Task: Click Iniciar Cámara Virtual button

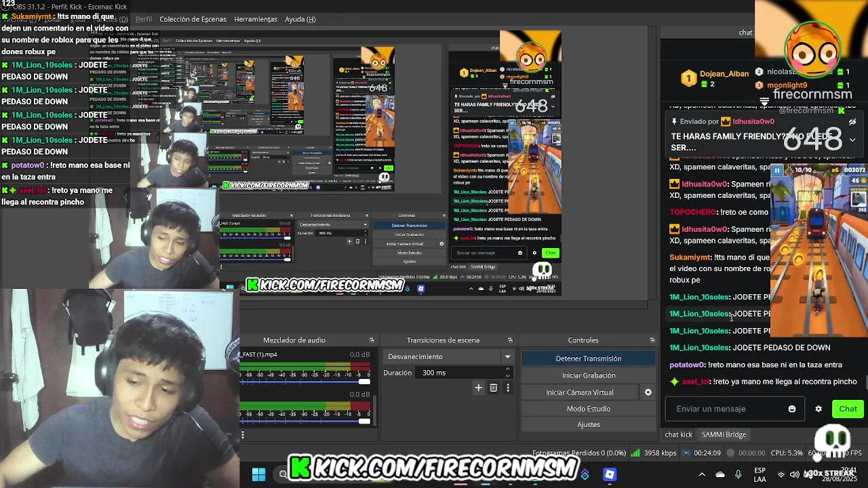Action: point(580,392)
